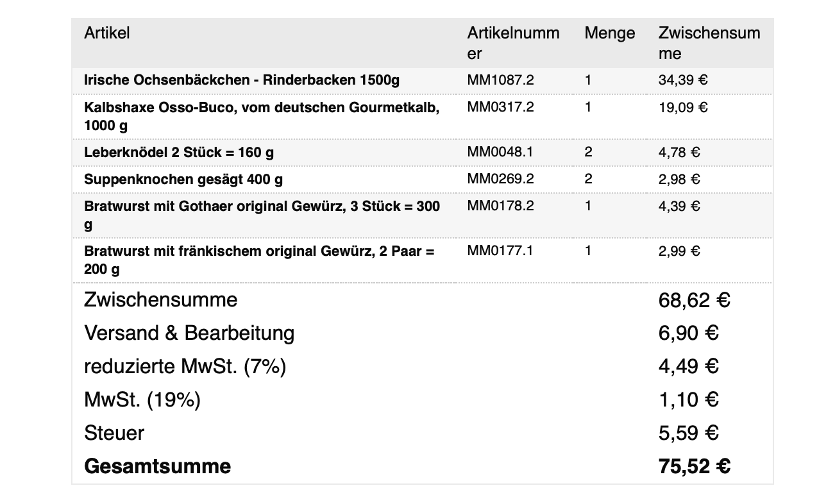Click article number MM0177.1

(500, 251)
